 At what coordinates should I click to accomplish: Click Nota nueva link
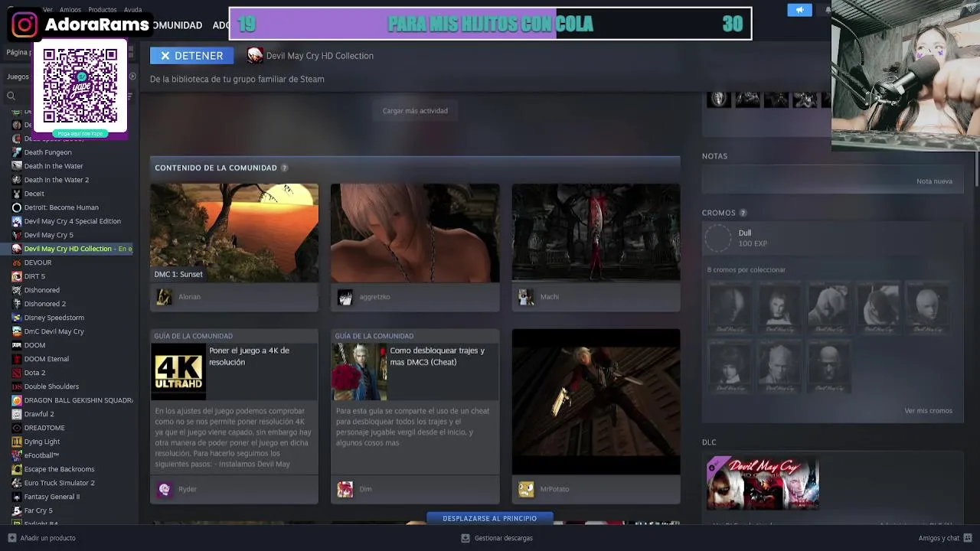pos(934,181)
